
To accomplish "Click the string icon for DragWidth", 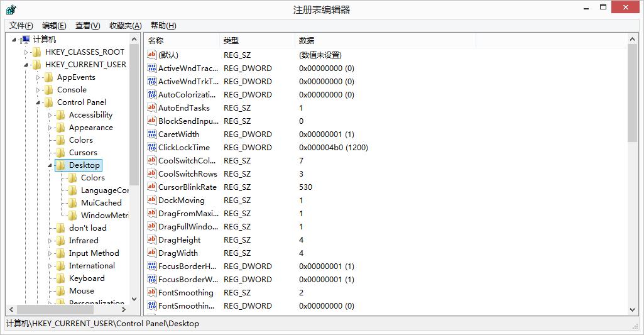I will coord(152,253).
